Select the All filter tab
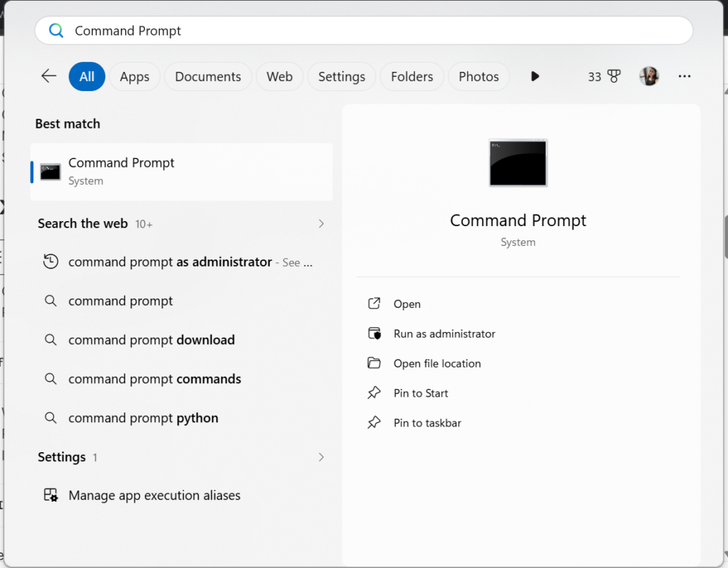This screenshot has height=568, width=728. point(87,77)
